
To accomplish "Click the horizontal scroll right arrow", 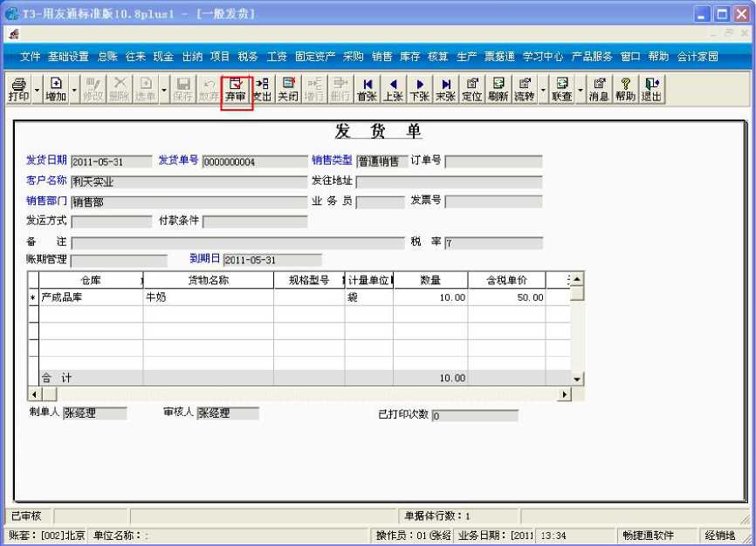I will click(x=565, y=395).
